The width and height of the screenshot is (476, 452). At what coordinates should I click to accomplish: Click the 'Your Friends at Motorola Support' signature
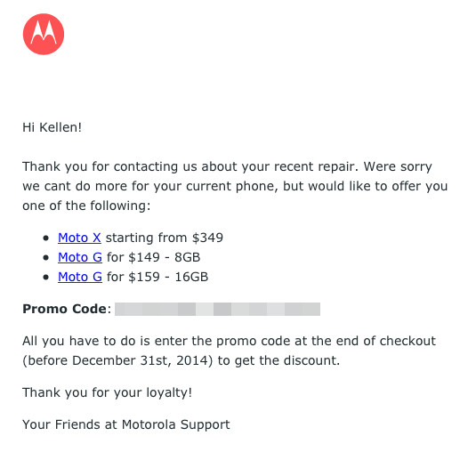pos(126,424)
